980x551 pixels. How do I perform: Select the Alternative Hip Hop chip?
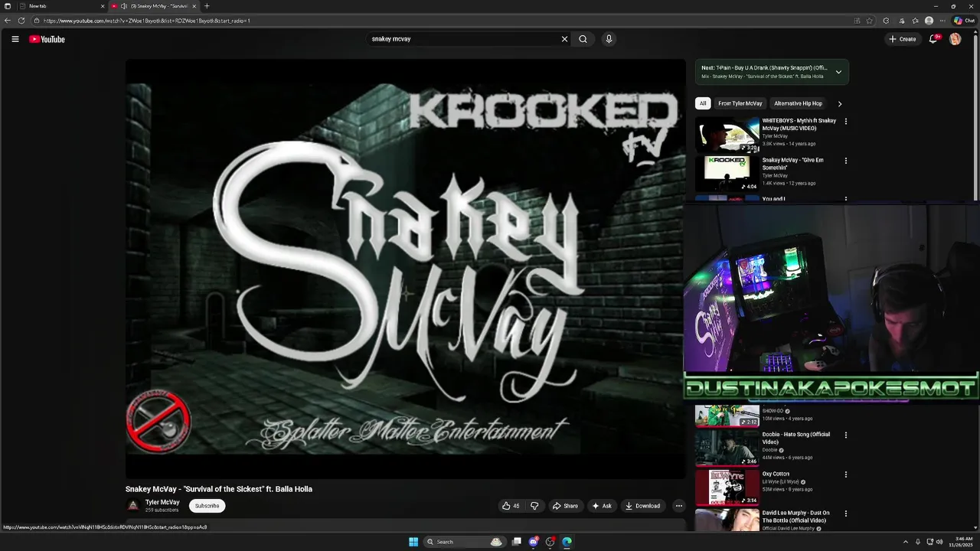point(798,103)
